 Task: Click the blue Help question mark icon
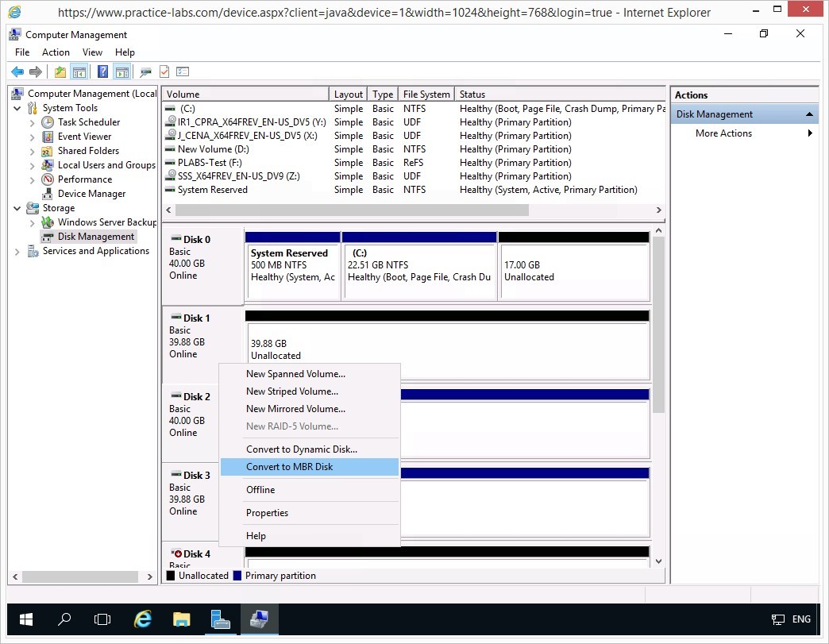[102, 71]
